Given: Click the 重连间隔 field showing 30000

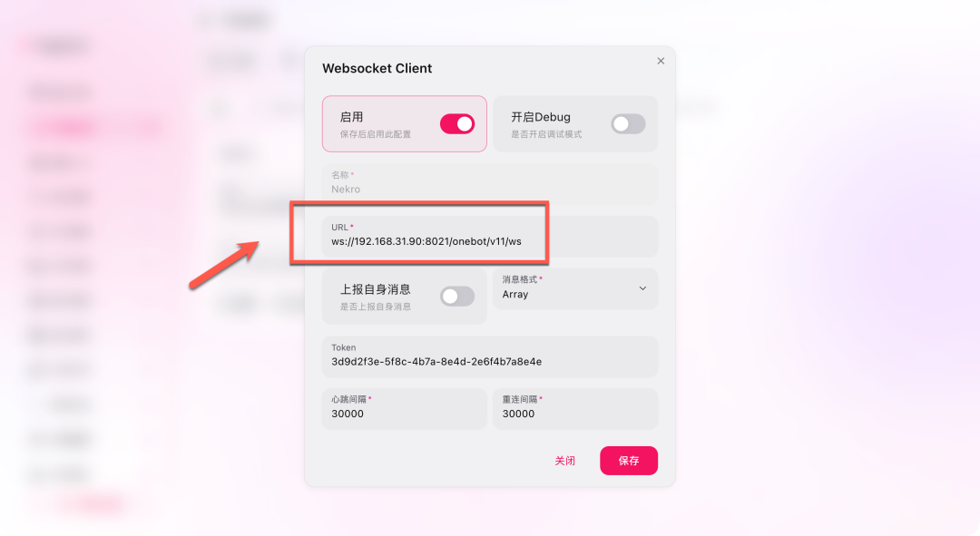Looking at the screenshot, I should (575, 408).
